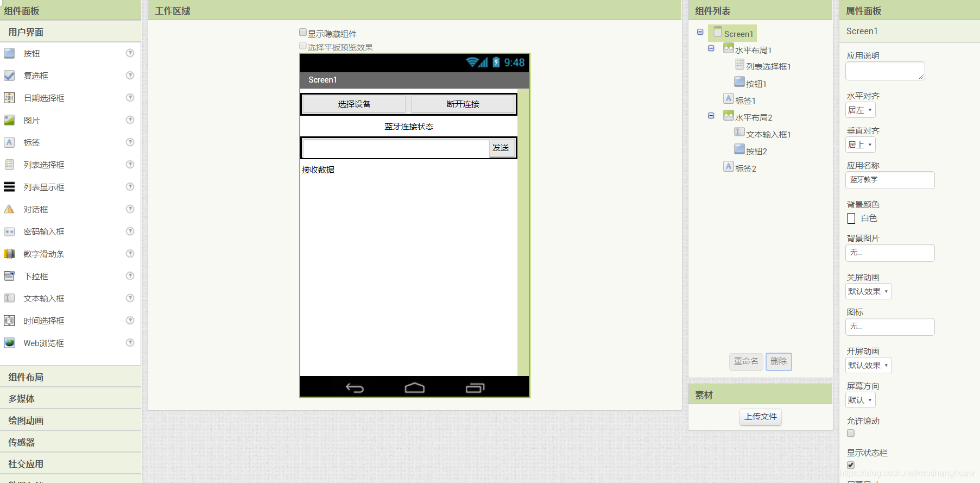
Task: Click the 图标 property field
Action: (890, 327)
